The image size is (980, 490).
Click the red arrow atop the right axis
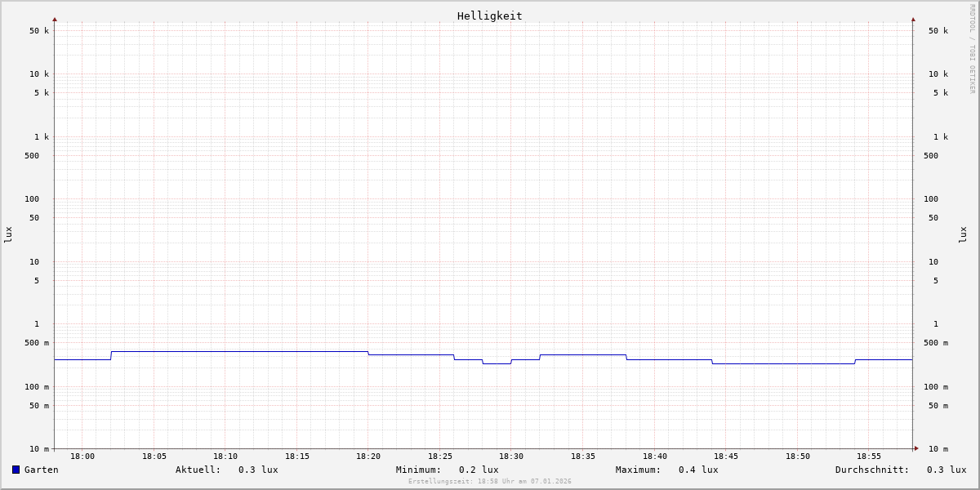[913, 19]
